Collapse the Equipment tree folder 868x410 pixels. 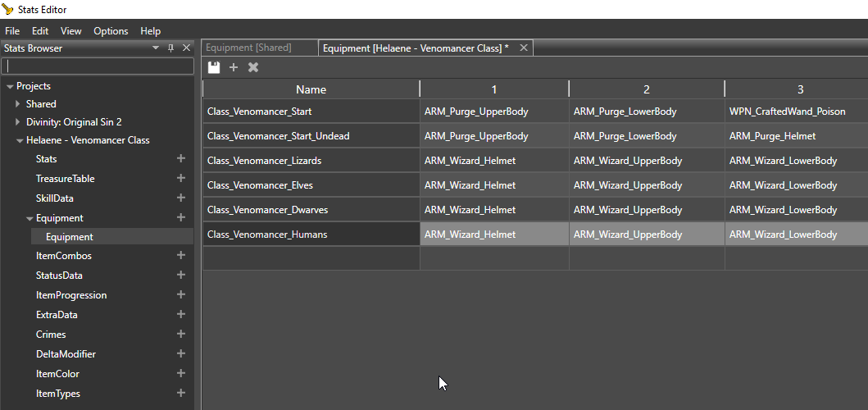tap(30, 218)
